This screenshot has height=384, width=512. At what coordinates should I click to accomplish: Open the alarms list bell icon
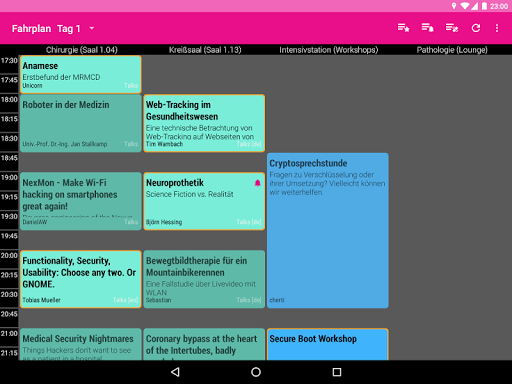coord(427,28)
